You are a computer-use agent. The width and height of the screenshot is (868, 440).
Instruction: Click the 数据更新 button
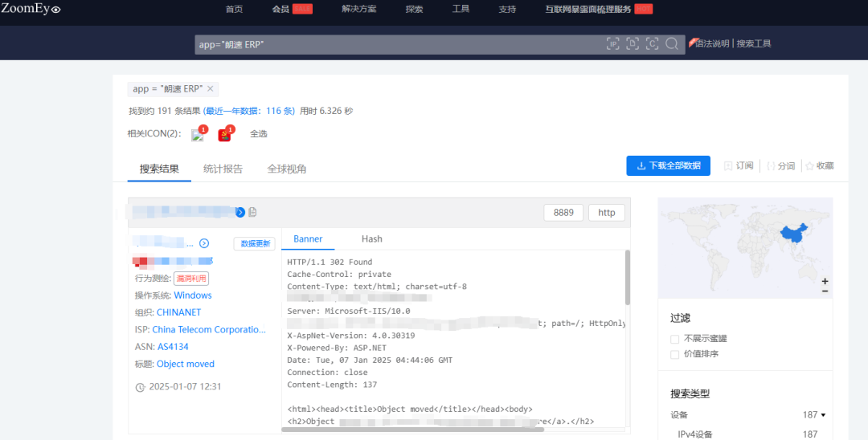[255, 244]
